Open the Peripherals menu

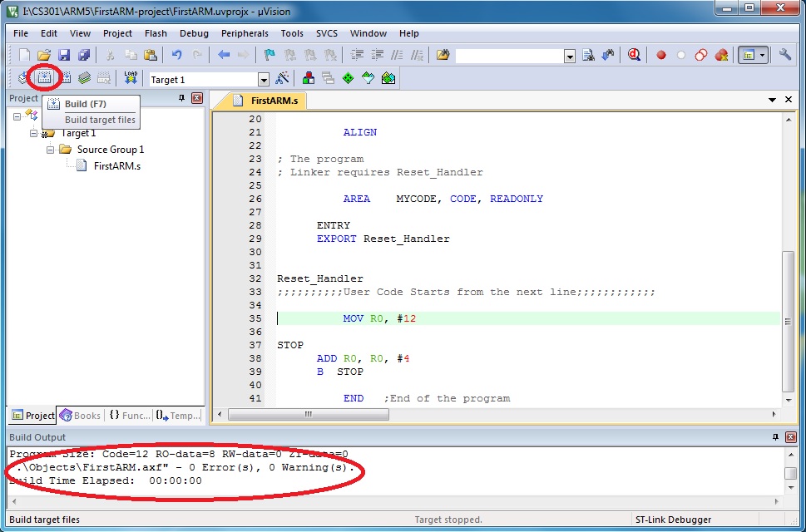pyautogui.click(x=245, y=33)
